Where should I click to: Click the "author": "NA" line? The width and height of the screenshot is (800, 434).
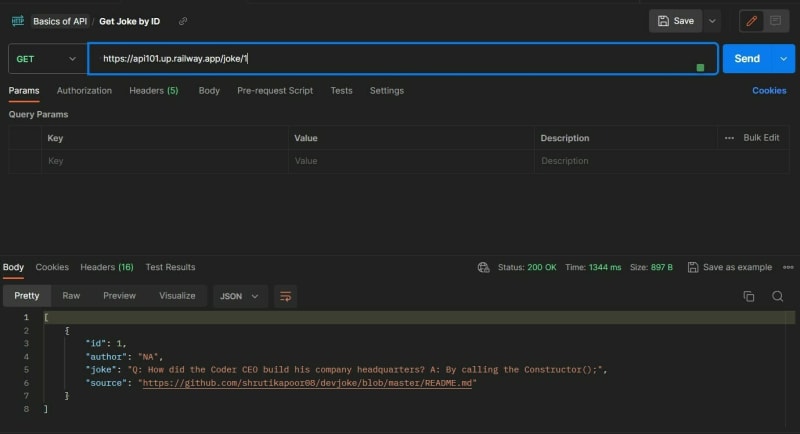124,357
